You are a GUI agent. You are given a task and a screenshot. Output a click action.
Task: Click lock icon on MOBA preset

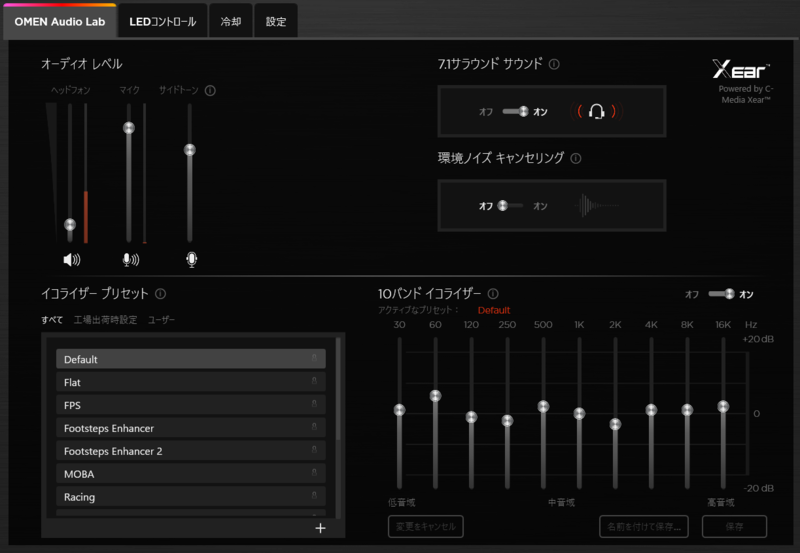click(314, 473)
